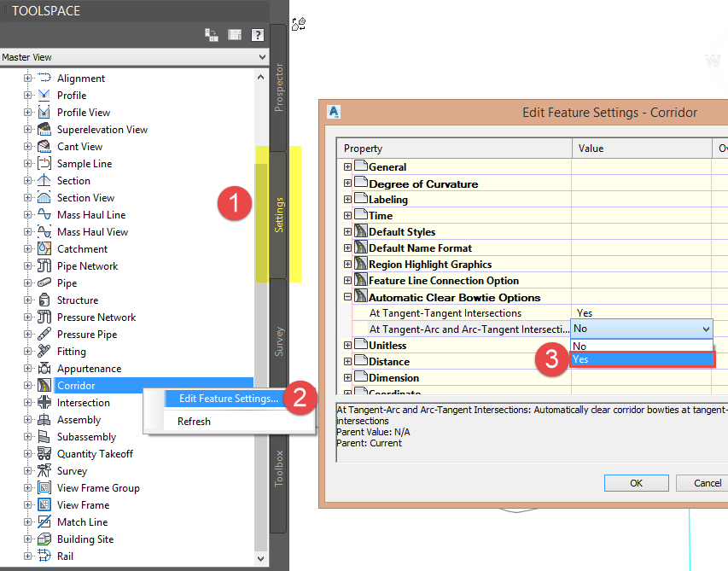The image size is (728, 571).
Task: Choose Yes in the dropdown list
Action: (643, 359)
